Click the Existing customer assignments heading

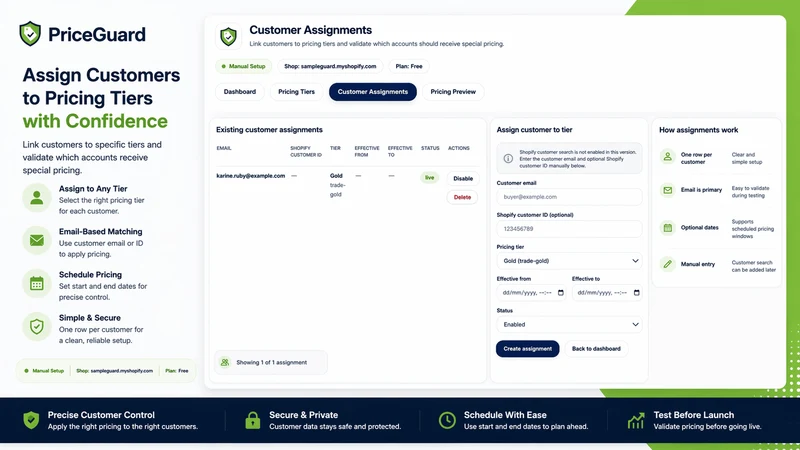pyautogui.click(x=269, y=130)
